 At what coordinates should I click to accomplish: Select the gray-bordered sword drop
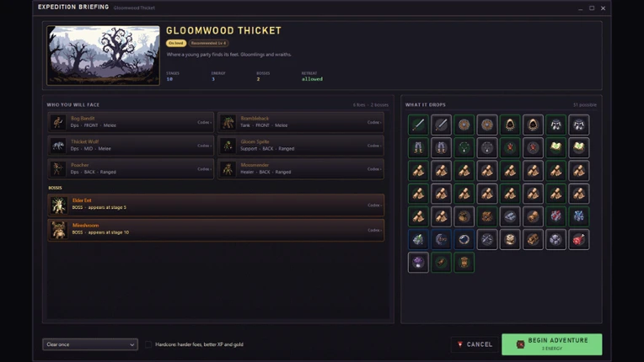[441, 125]
